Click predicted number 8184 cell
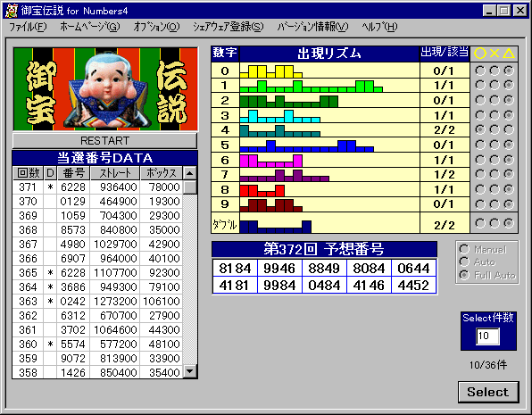This screenshot has width=532, height=415. point(235,268)
